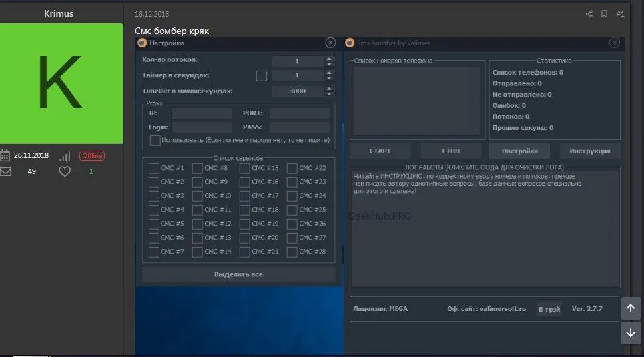Open the Krimus username profile link
644x357 pixels.
[x=59, y=13]
